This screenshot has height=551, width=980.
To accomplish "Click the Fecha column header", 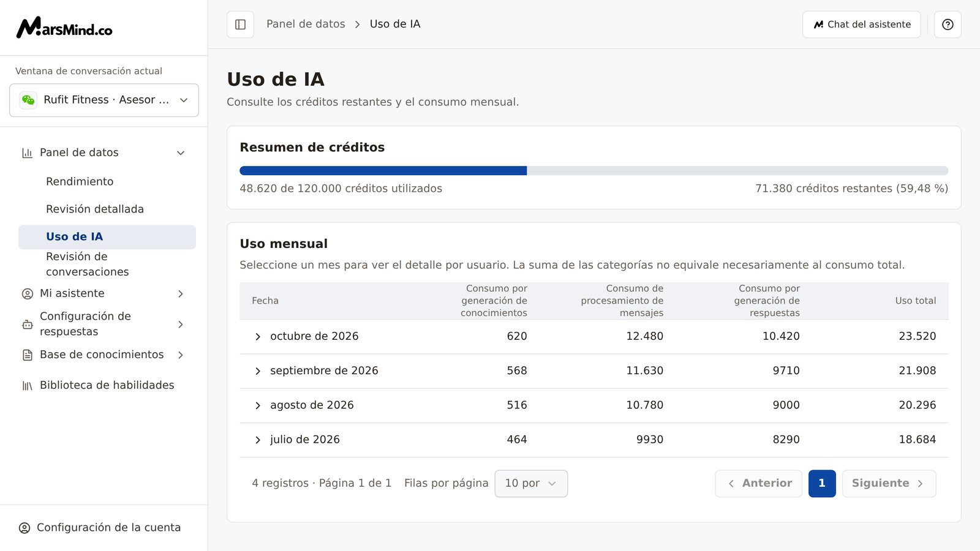I will tap(265, 301).
